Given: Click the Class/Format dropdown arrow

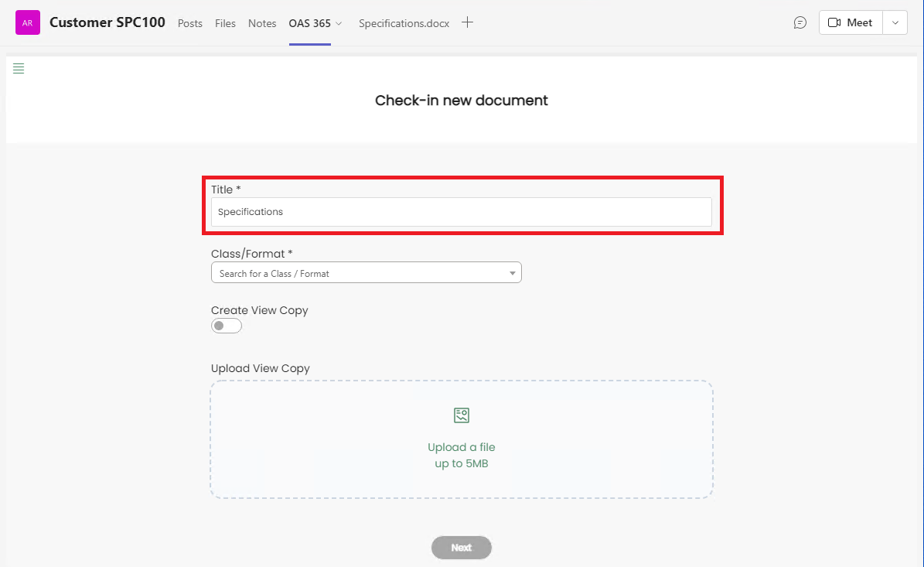Looking at the screenshot, I should (x=512, y=273).
